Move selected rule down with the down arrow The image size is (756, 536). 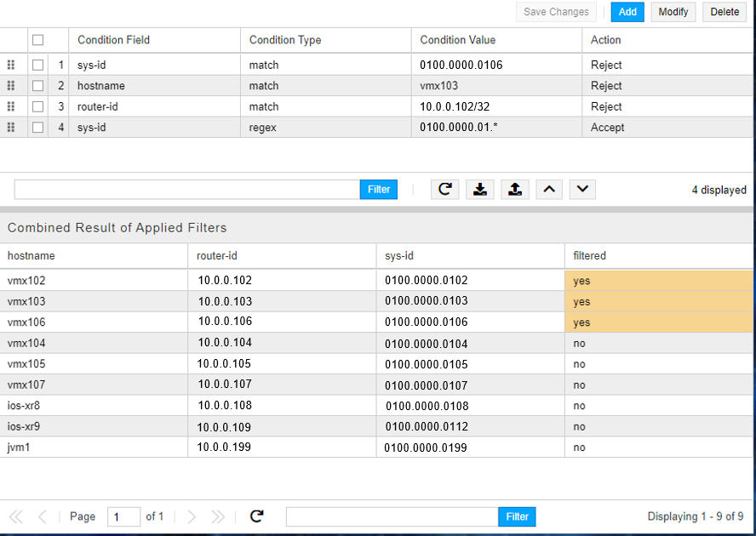582,190
